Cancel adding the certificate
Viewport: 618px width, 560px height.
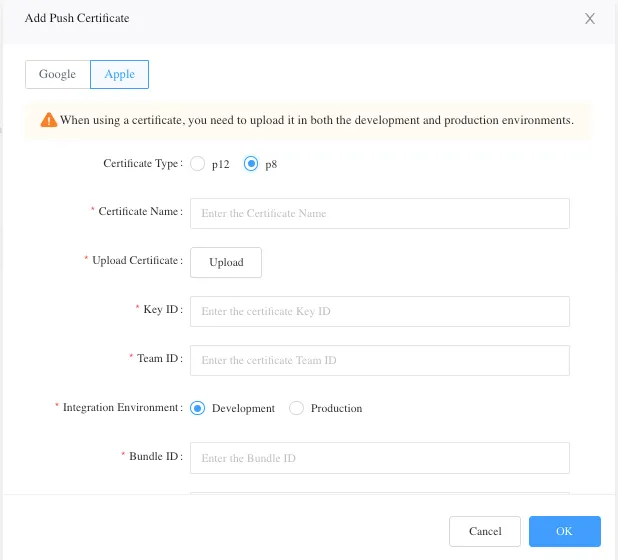tap(485, 531)
